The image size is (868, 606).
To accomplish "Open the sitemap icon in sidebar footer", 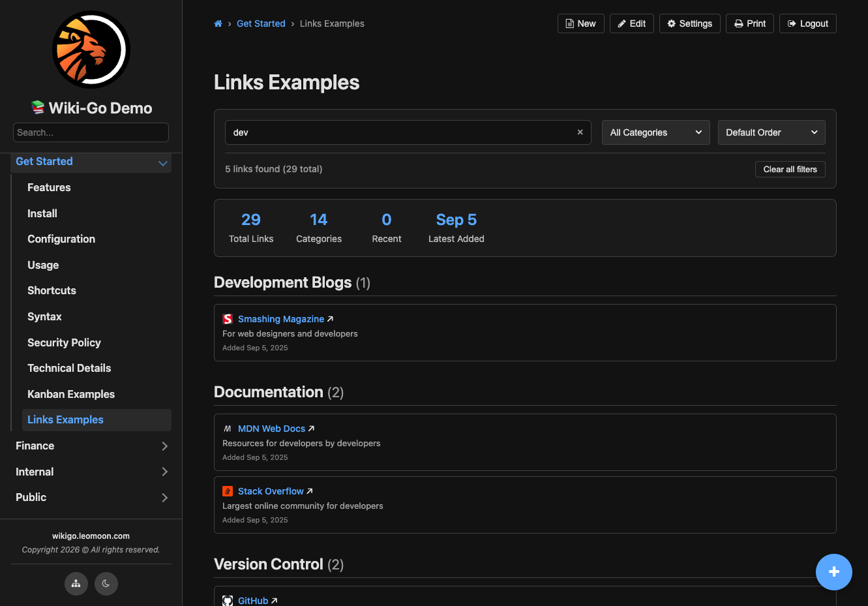I will point(76,584).
